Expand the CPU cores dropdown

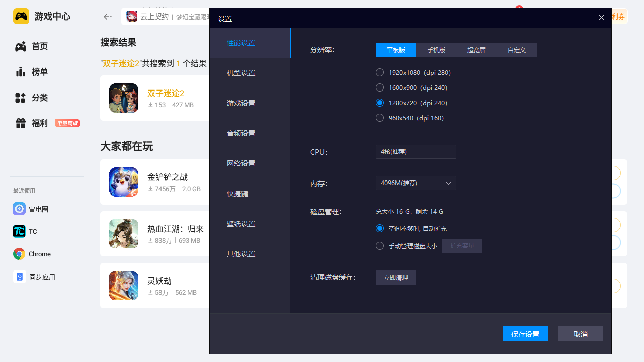[x=416, y=152]
